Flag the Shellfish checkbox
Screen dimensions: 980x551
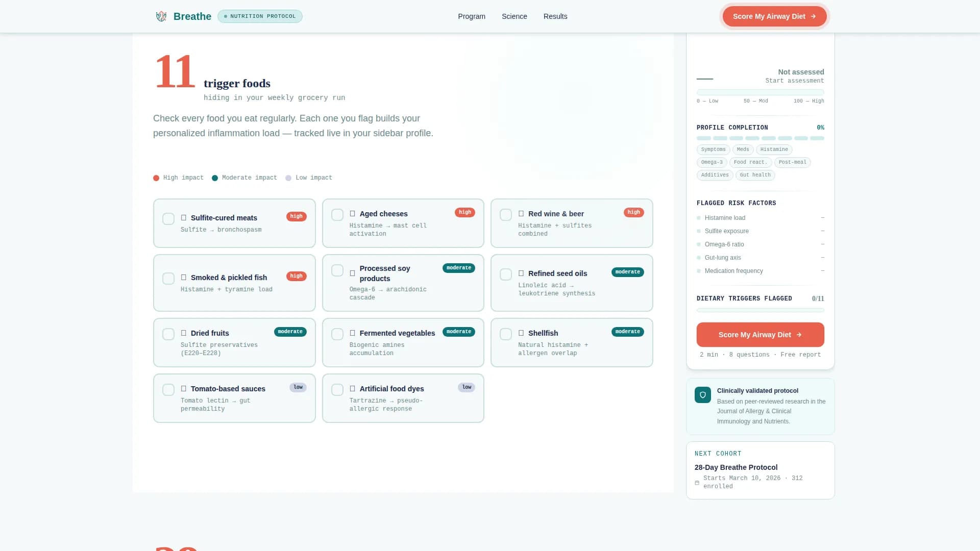(506, 334)
